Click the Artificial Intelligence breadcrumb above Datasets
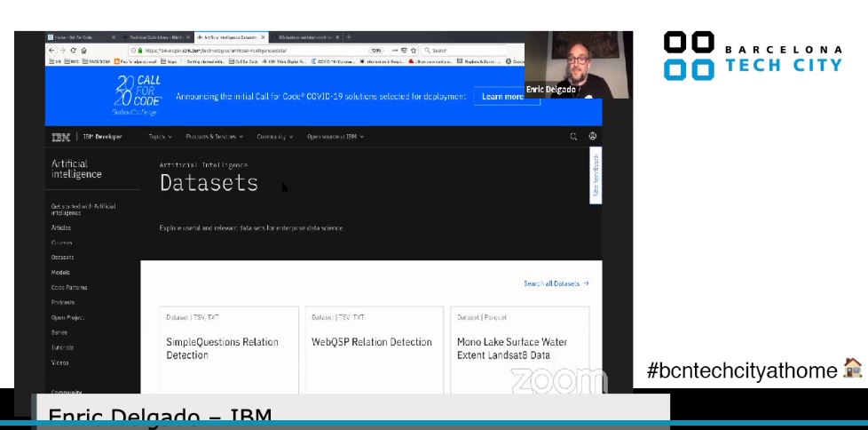868x430 pixels. point(203,165)
